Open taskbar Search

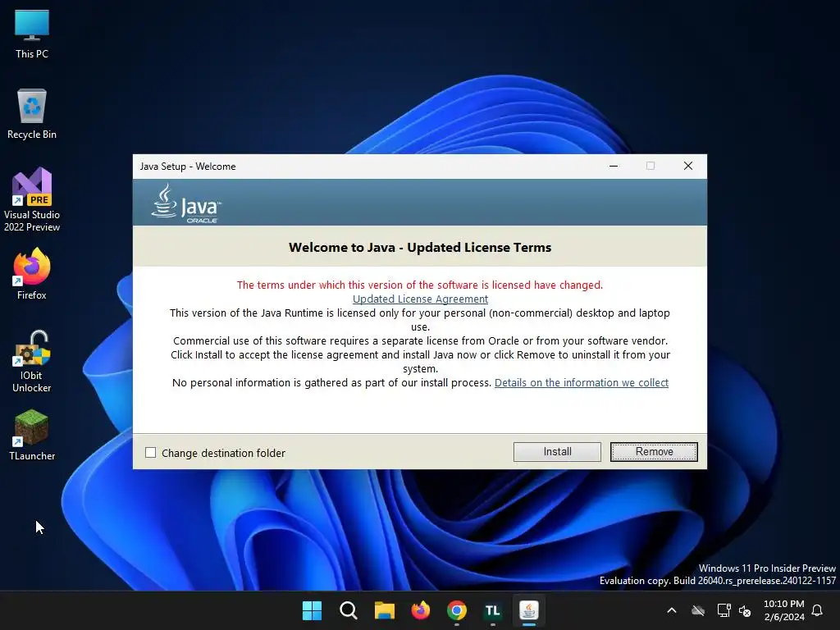tap(348, 610)
